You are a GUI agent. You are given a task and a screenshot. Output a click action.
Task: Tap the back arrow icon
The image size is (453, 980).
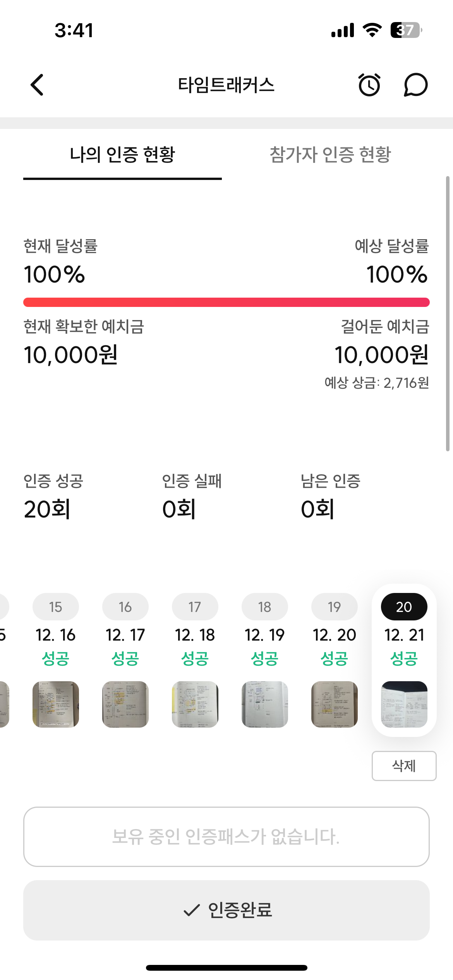37,85
